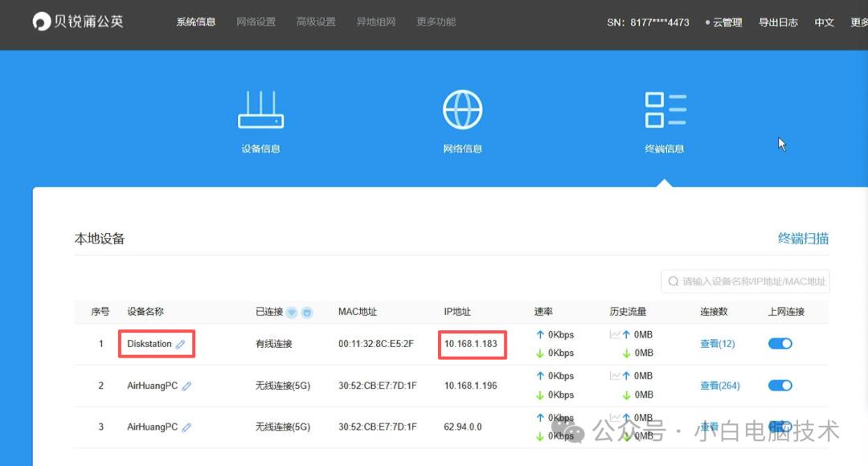Turn off internet for AirHuangPC row 2
The image size is (868, 466).
(779, 385)
